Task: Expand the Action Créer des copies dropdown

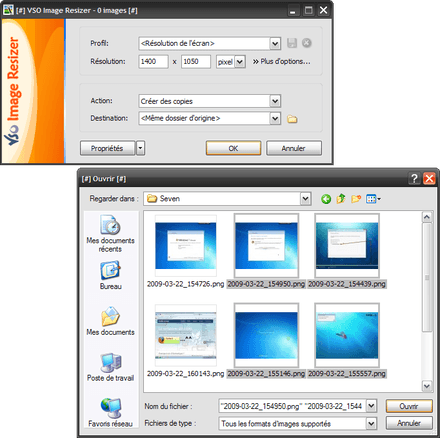Action: pyautogui.click(x=275, y=101)
